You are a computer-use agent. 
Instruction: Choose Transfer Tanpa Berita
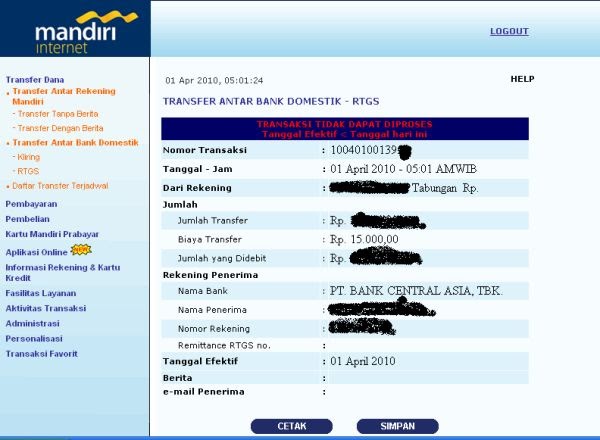pyautogui.click(x=58, y=114)
